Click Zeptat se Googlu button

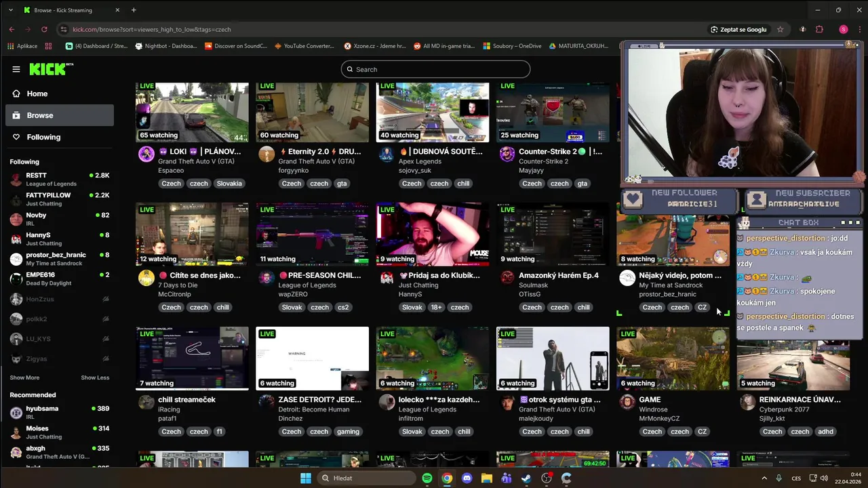tap(738, 29)
